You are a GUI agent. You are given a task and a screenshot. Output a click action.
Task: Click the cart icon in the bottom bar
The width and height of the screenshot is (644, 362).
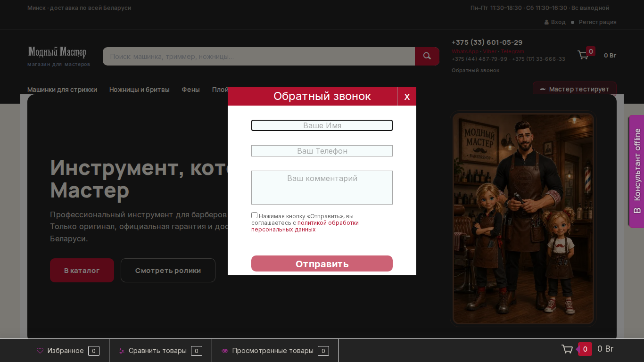[x=567, y=349]
